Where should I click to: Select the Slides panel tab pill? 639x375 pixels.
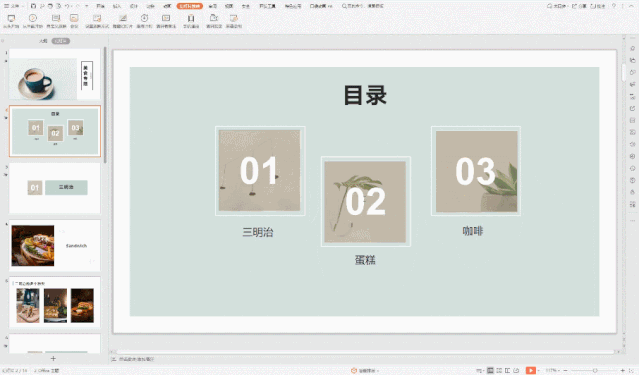pyautogui.click(x=61, y=41)
